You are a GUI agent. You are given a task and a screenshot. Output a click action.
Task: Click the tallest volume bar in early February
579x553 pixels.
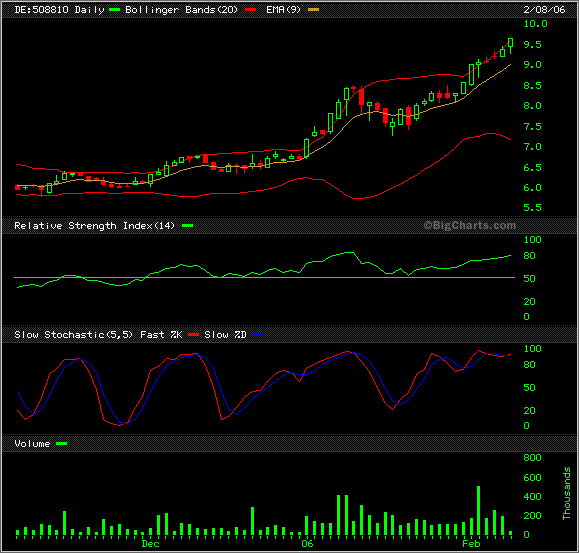point(479,511)
